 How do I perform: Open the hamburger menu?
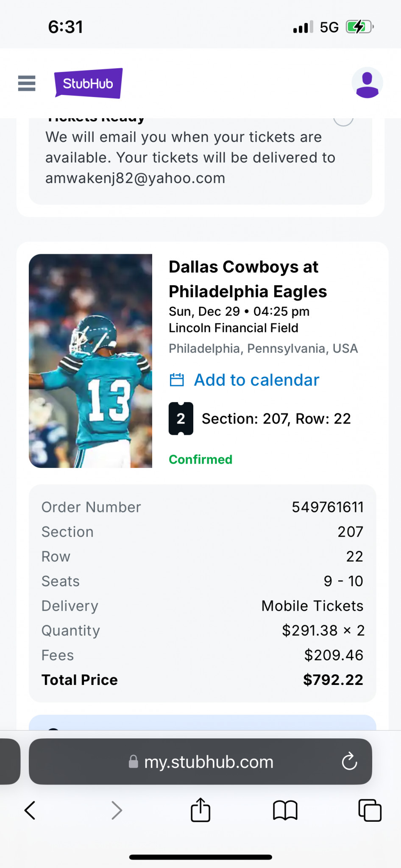pos(27,83)
